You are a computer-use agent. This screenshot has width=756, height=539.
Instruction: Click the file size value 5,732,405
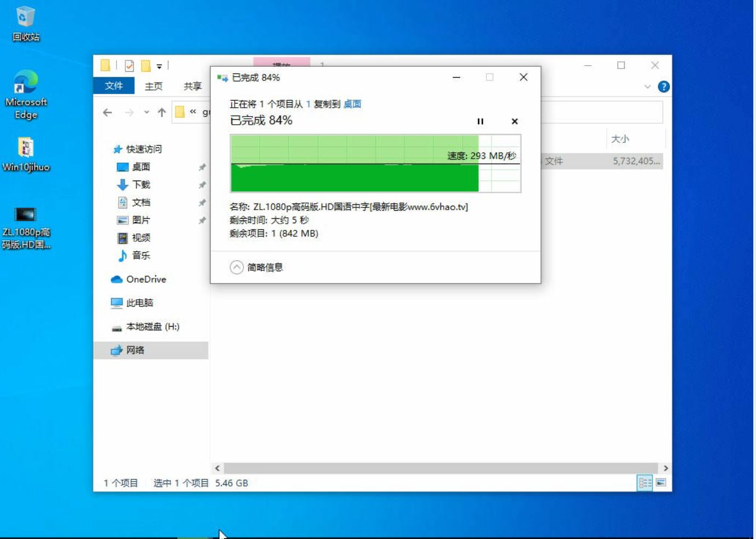click(636, 161)
